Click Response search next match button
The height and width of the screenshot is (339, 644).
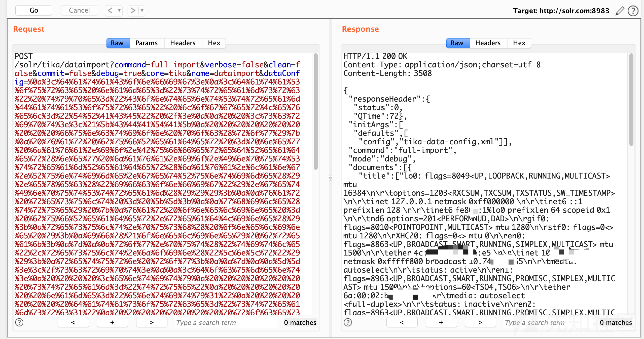[481, 322]
